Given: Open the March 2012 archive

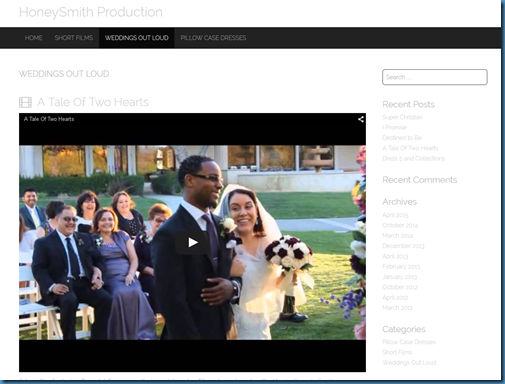Looking at the screenshot, I should (398, 308).
